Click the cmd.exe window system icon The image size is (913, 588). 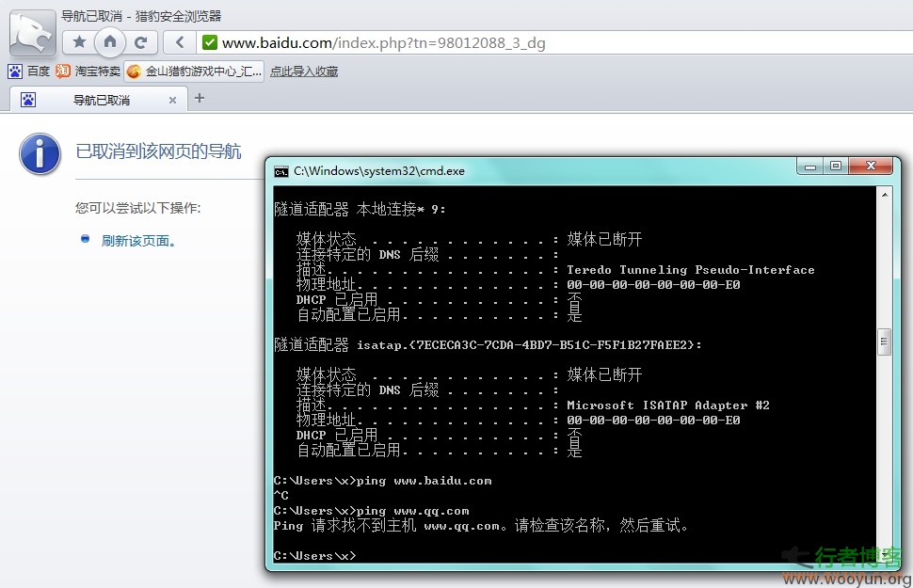click(x=281, y=171)
